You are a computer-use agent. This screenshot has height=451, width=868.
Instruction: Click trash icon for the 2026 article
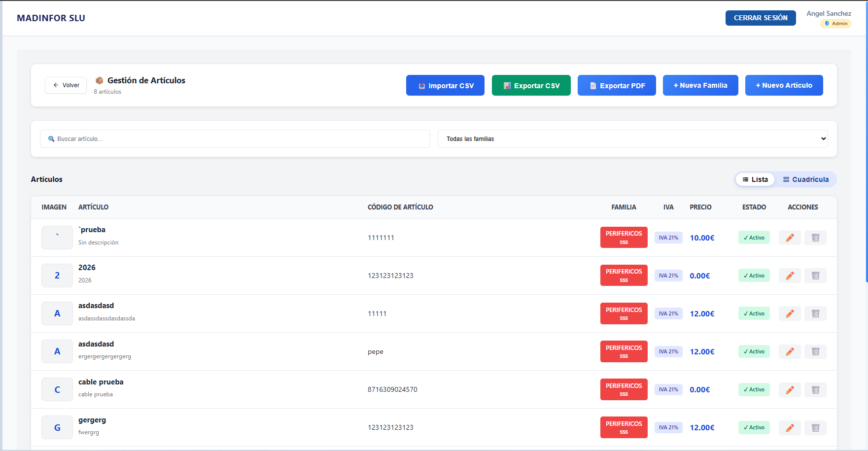pyautogui.click(x=815, y=276)
